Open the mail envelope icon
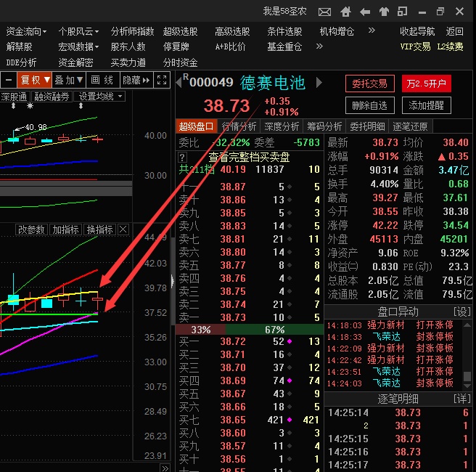 click(x=324, y=12)
